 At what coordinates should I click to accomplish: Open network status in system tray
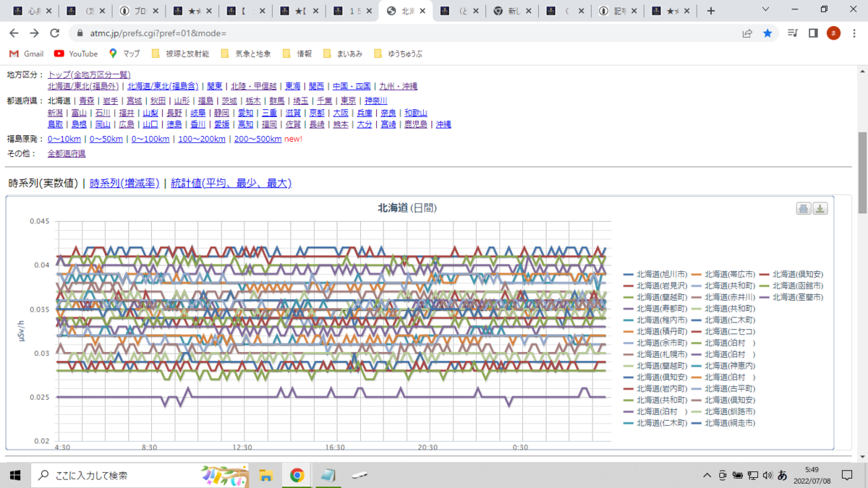click(752, 475)
